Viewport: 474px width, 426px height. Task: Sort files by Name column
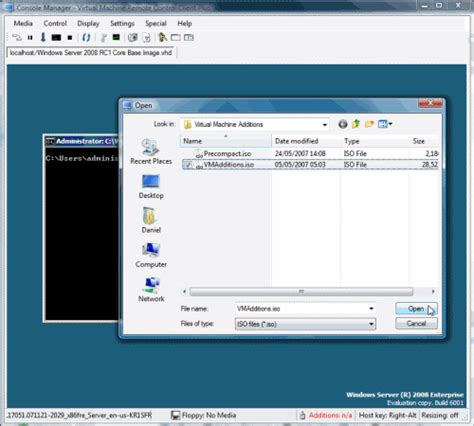[226, 141]
